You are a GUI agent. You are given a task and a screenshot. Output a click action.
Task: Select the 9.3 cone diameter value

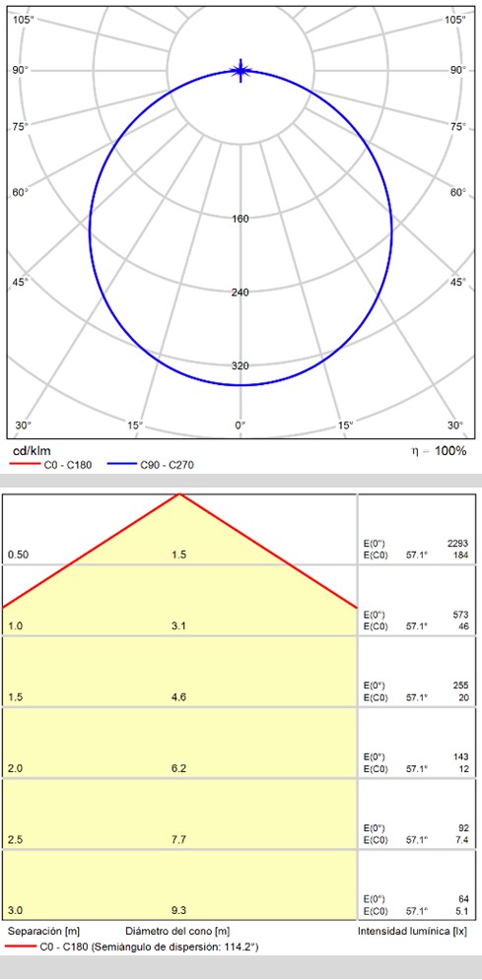click(178, 910)
